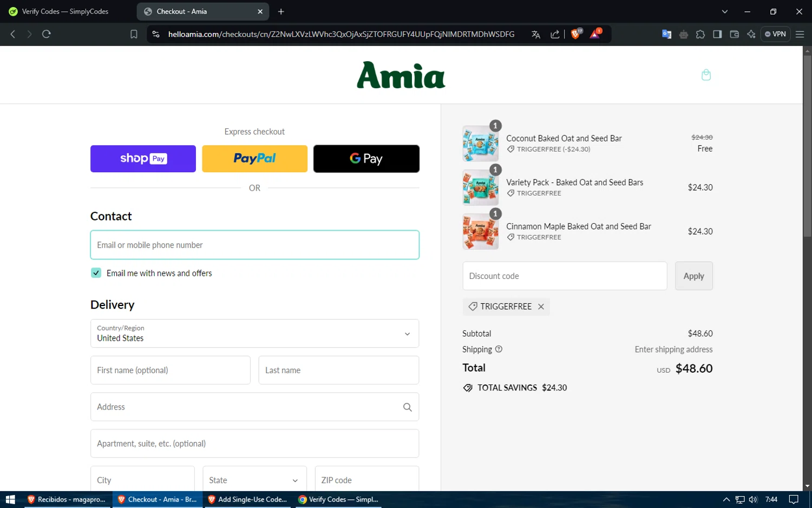The height and width of the screenshot is (508, 812).
Task: Click the ZIP code field
Action: pos(367,480)
